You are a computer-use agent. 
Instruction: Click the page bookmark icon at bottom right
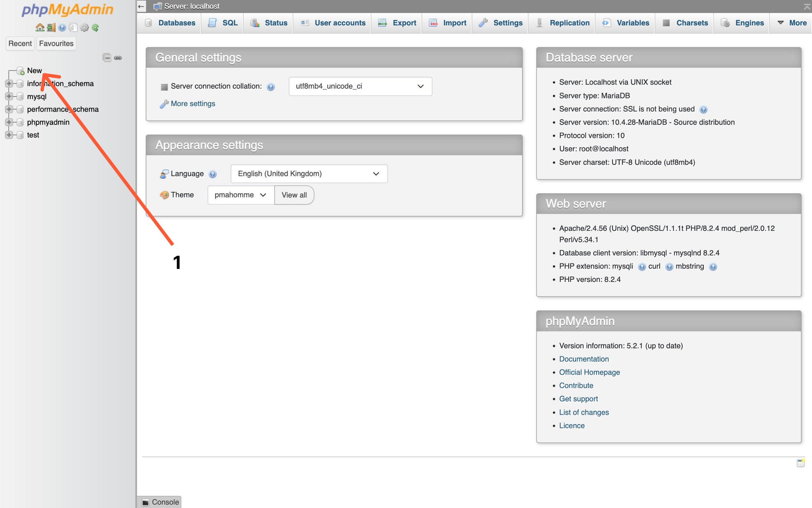click(801, 463)
